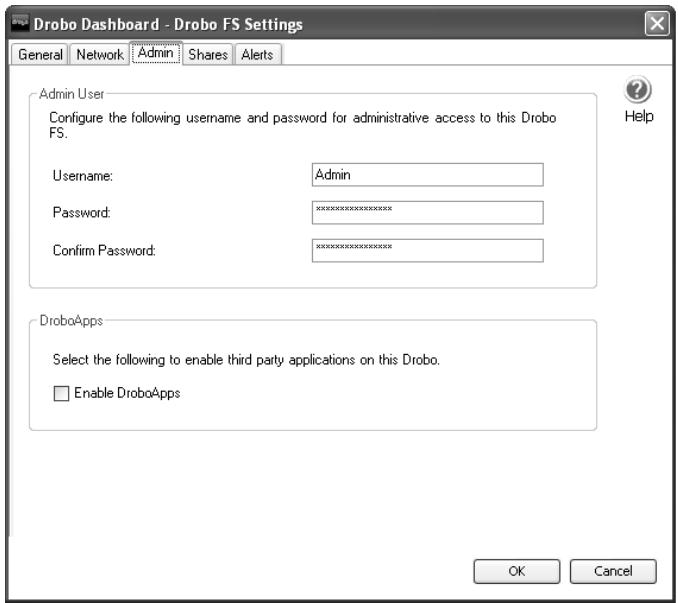
Task: Open the Alerts tab
Action: coord(258,54)
